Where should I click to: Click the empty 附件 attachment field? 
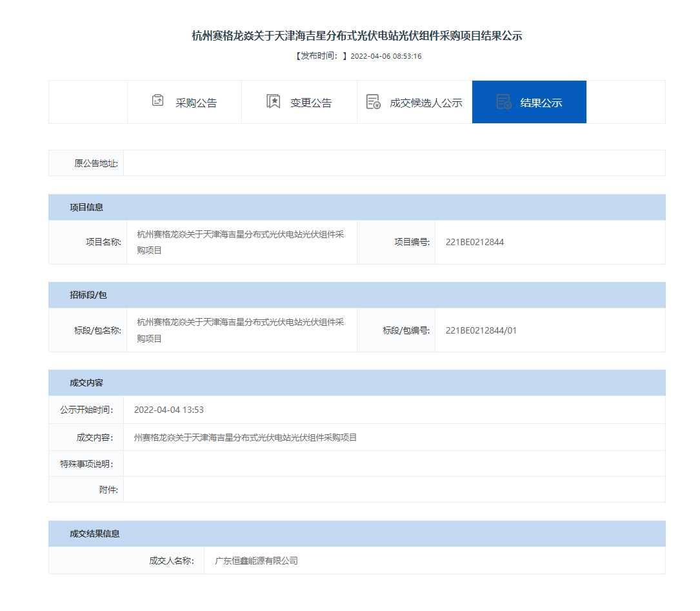click(394, 490)
